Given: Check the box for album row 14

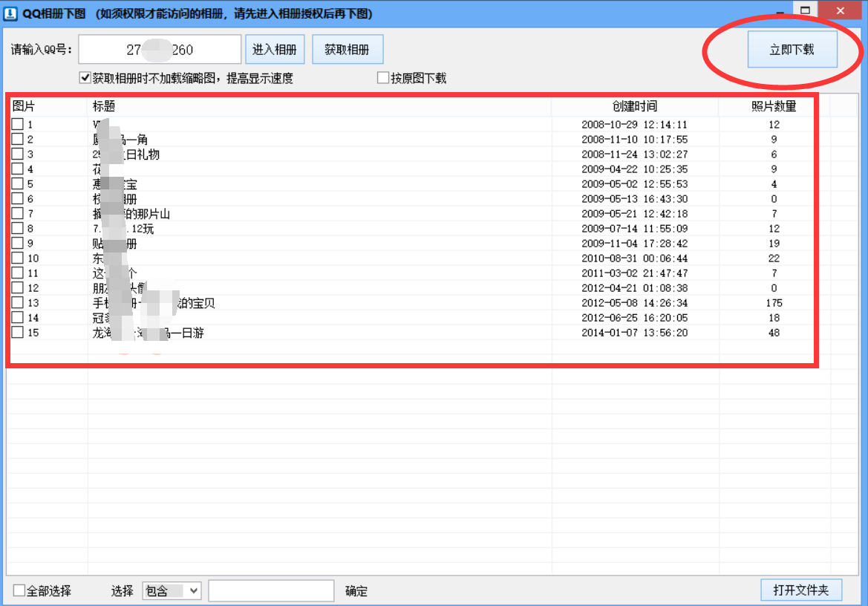Looking at the screenshot, I should (18, 318).
